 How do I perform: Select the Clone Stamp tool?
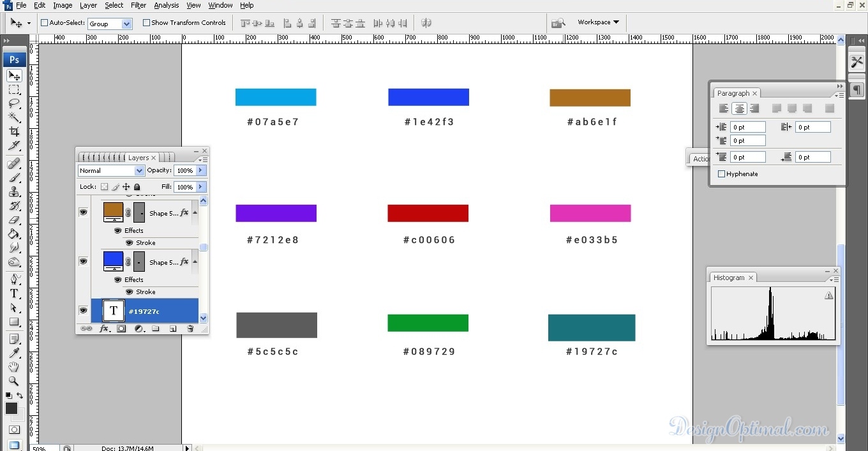[x=14, y=192]
